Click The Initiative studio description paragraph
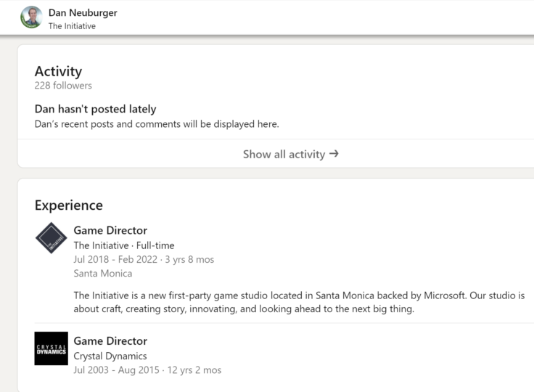This screenshot has height=392, width=534. pyautogui.click(x=299, y=302)
